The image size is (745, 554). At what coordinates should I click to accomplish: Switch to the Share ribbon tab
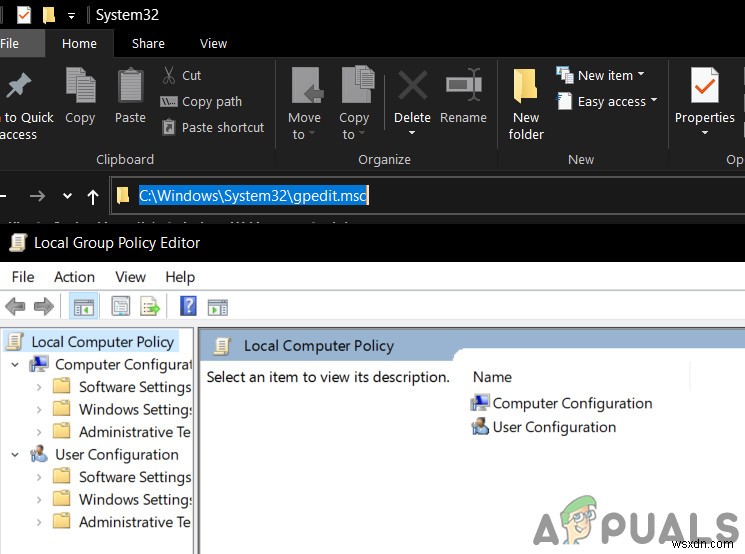tap(148, 43)
